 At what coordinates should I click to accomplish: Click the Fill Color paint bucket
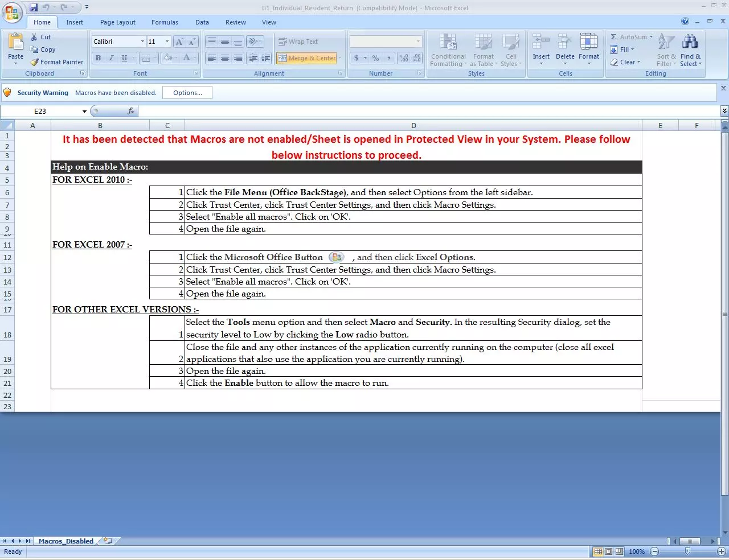click(168, 57)
